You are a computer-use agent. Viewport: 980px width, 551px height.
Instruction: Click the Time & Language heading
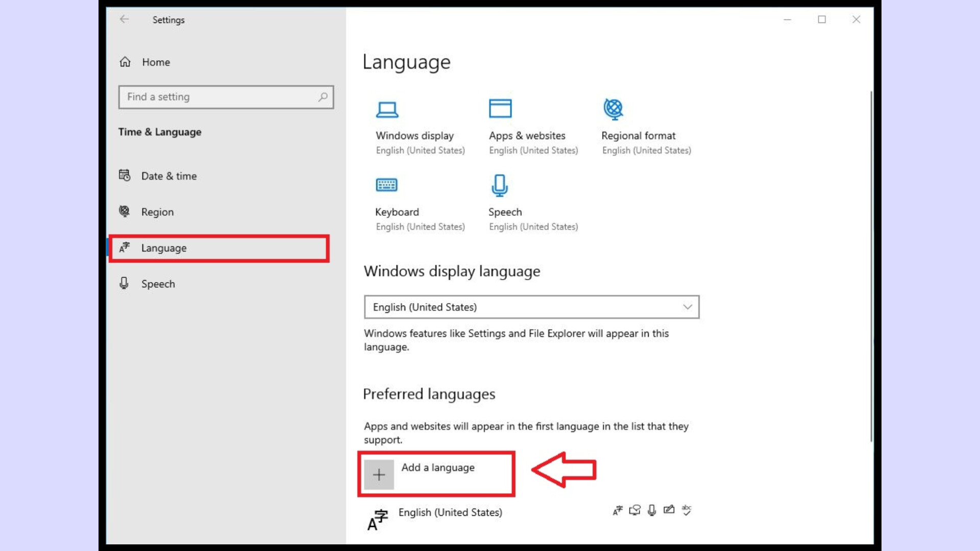click(x=160, y=132)
